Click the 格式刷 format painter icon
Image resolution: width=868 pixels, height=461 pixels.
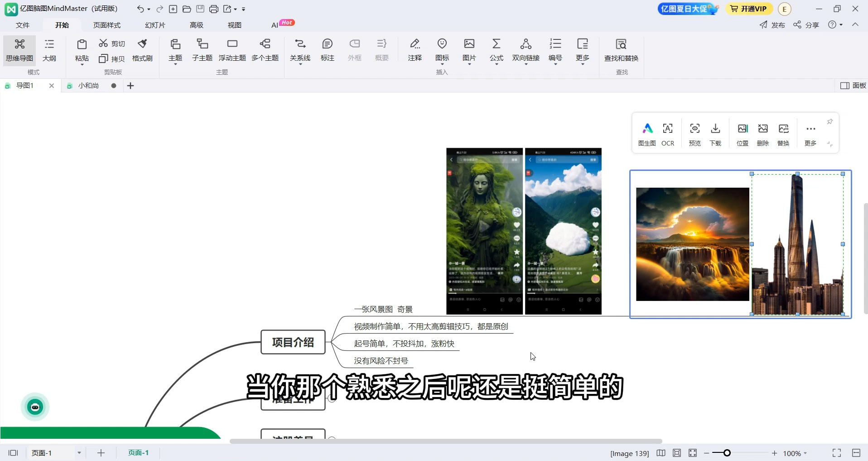(142, 50)
